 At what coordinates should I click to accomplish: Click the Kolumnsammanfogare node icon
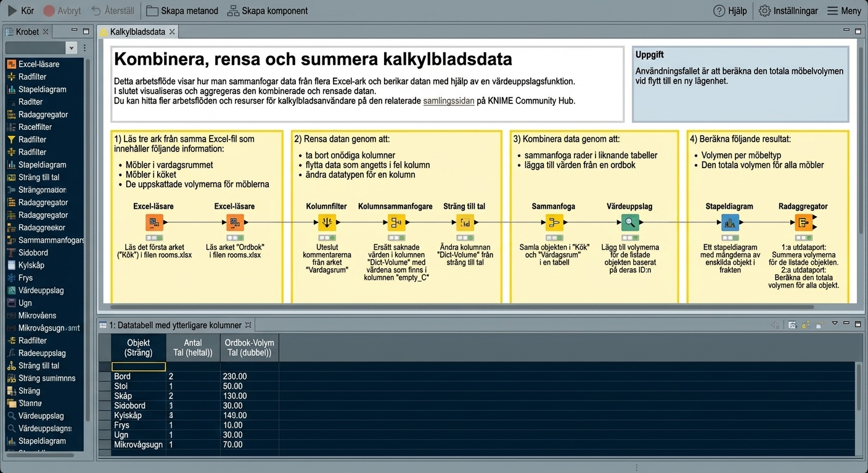click(395, 223)
